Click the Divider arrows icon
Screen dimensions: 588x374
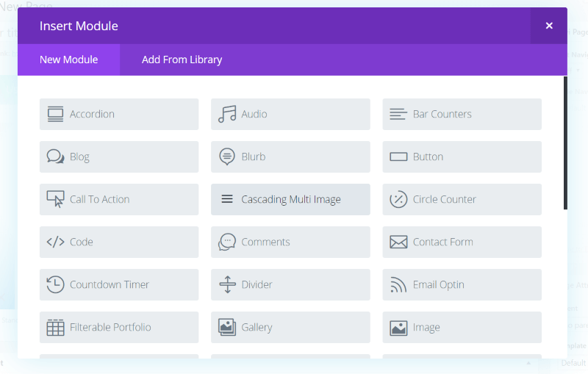click(x=227, y=284)
